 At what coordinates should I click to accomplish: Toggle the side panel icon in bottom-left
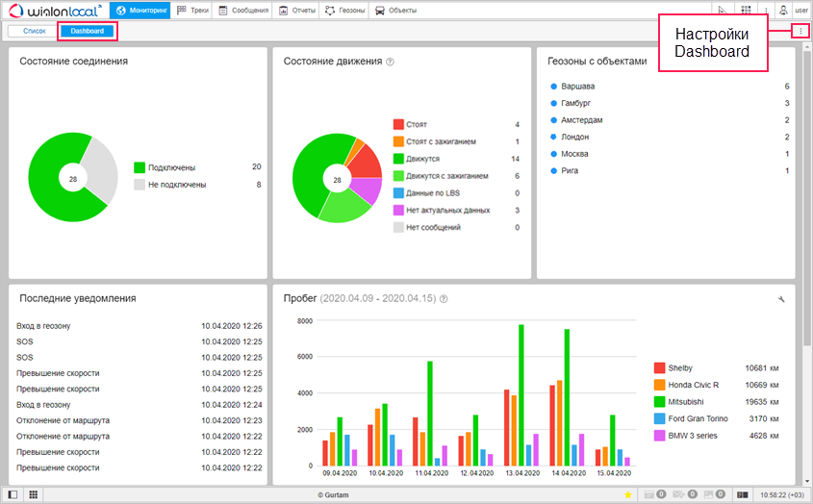tap(13, 494)
